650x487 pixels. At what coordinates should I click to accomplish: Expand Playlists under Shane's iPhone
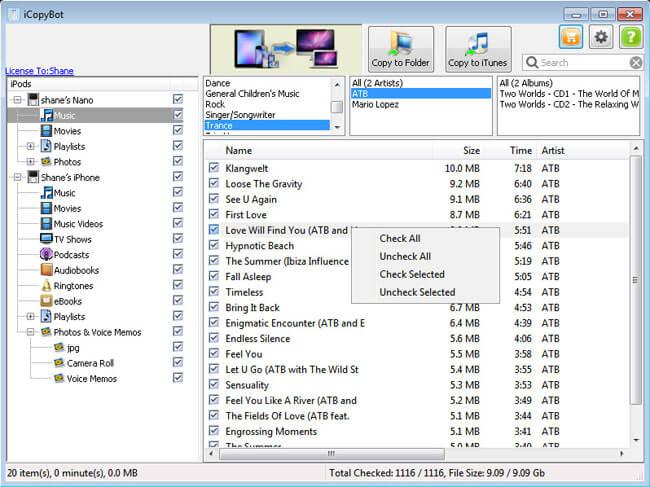(x=31, y=316)
